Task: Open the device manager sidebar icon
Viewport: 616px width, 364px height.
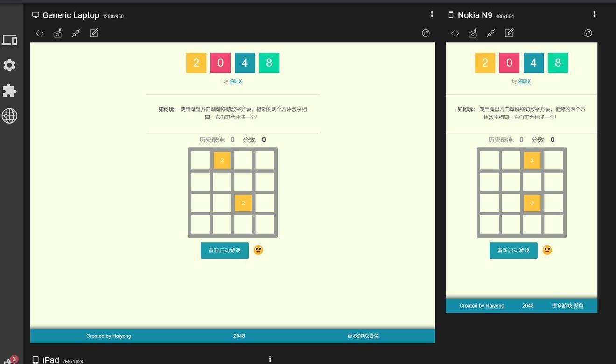Action: [9, 40]
